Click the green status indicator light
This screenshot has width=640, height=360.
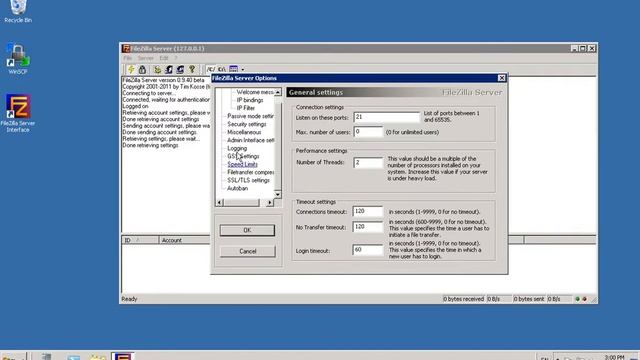pyautogui.click(x=577, y=299)
